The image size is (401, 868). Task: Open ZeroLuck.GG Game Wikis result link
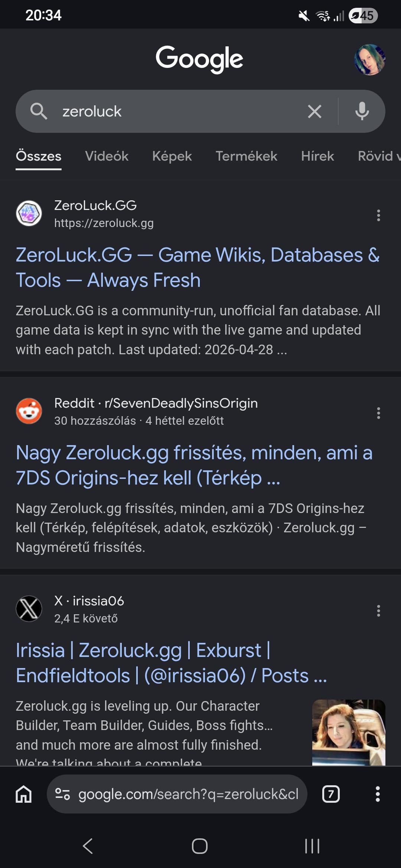(x=197, y=267)
